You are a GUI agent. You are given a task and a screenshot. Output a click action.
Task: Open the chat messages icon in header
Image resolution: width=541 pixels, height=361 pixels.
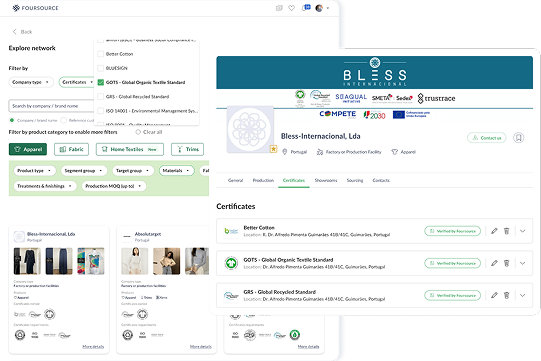coord(306,8)
